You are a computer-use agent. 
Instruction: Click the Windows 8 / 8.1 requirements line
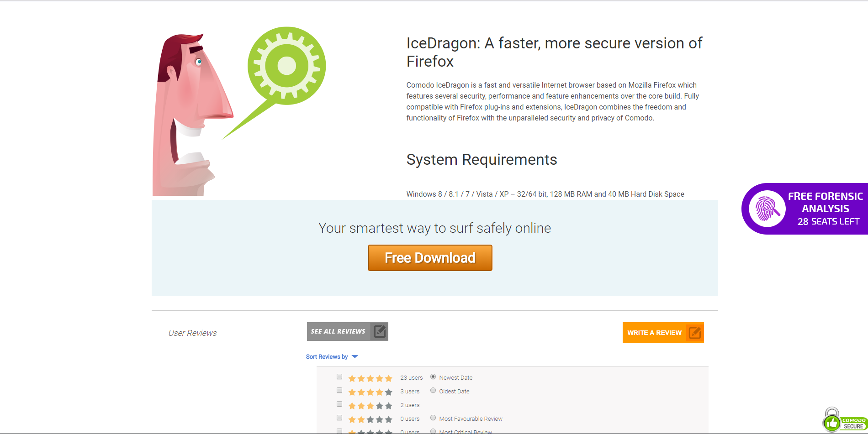(x=545, y=194)
